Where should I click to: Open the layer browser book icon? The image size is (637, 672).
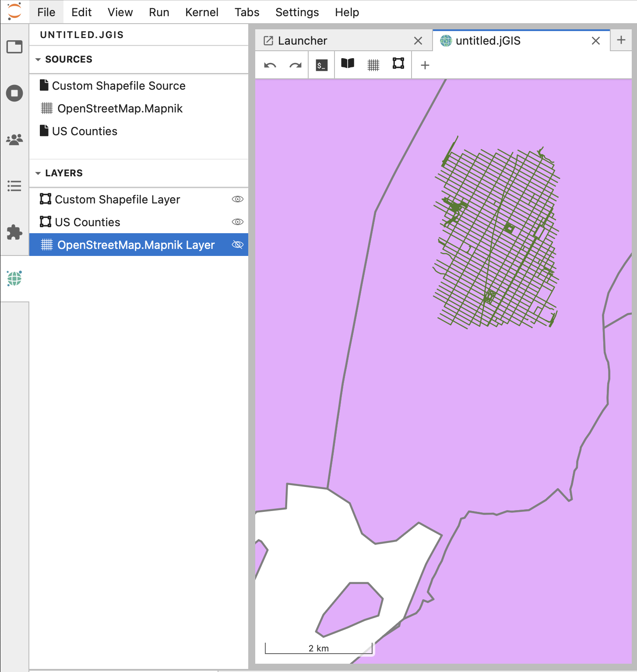pos(348,64)
